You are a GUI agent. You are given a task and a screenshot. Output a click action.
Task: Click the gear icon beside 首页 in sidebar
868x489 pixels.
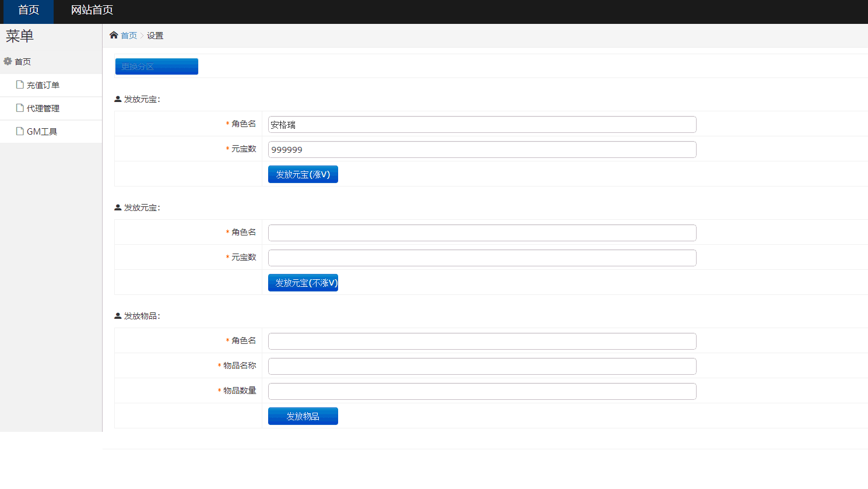point(8,61)
